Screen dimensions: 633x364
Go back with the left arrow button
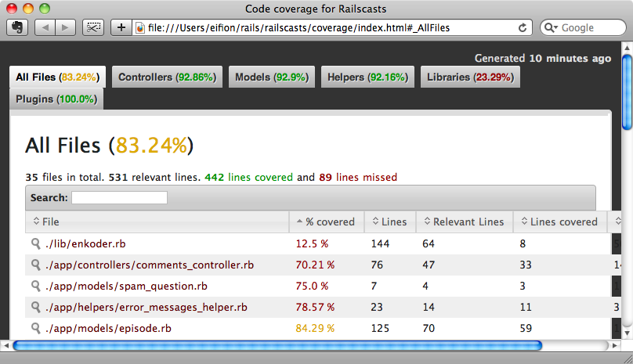pyautogui.click(x=45, y=27)
